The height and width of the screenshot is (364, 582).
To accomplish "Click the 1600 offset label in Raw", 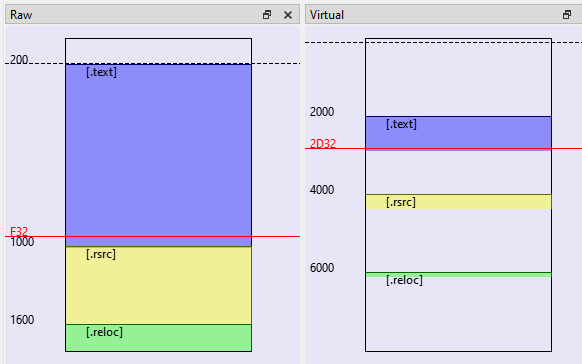I will coord(22,319).
